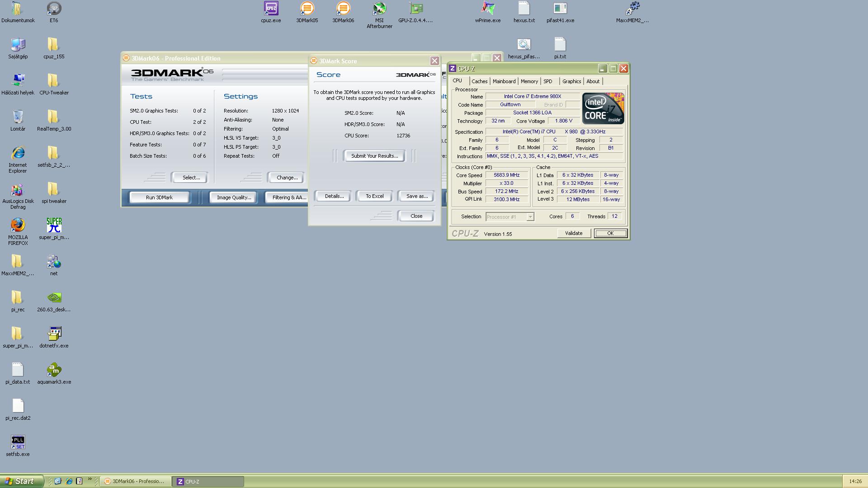Launch Internet Explorer from desktop
Image resolution: width=868 pixels, height=488 pixels.
pyautogui.click(x=18, y=159)
